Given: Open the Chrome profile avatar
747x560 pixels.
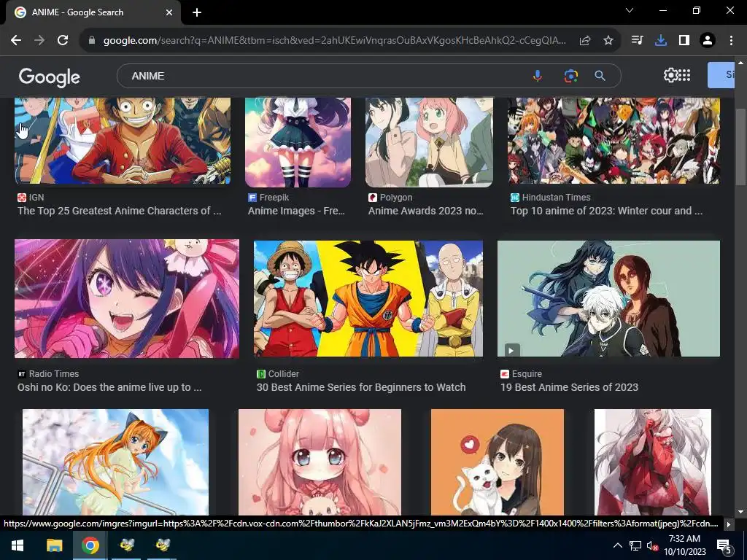Looking at the screenshot, I should [708, 41].
